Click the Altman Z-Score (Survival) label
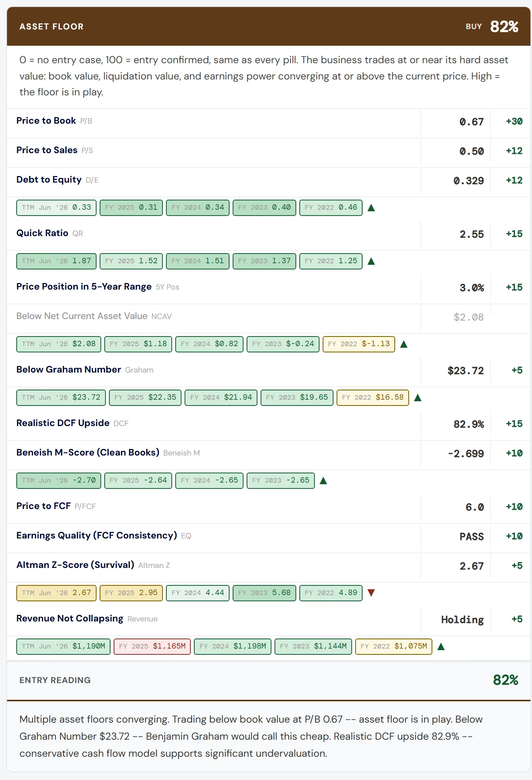Image resolution: width=532 pixels, height=780 pixels. (x=75, y=565)
